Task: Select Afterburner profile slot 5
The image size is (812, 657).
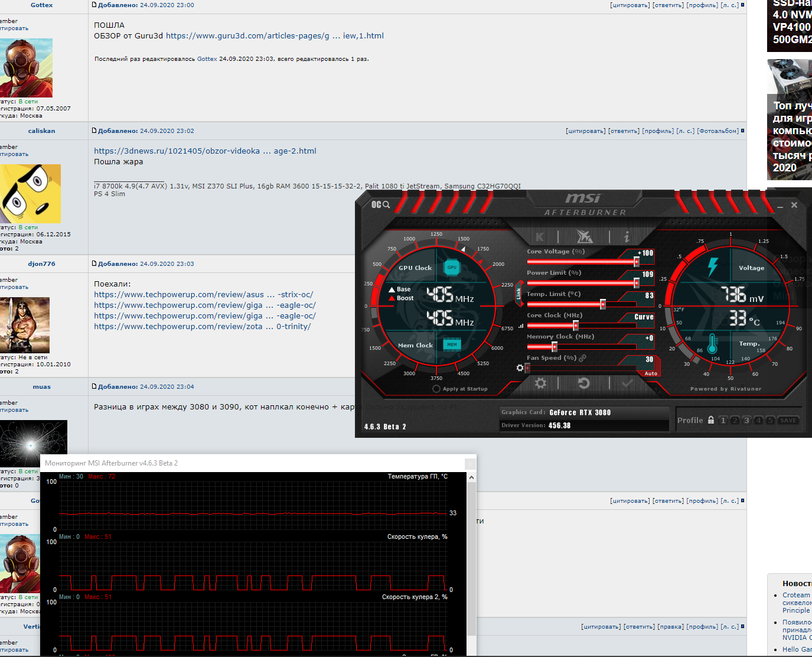Action: click(770, 420)
